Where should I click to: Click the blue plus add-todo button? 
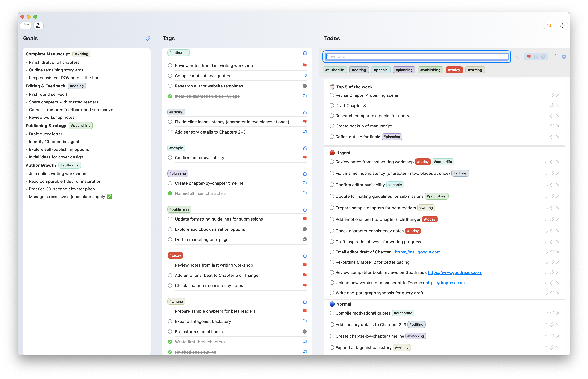click(x=564, y=57)
